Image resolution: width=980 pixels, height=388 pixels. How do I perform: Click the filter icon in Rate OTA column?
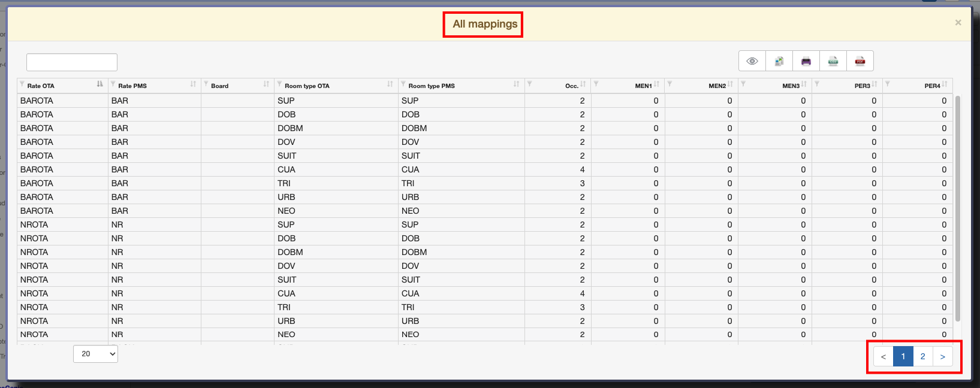click(x=22, y=84)
